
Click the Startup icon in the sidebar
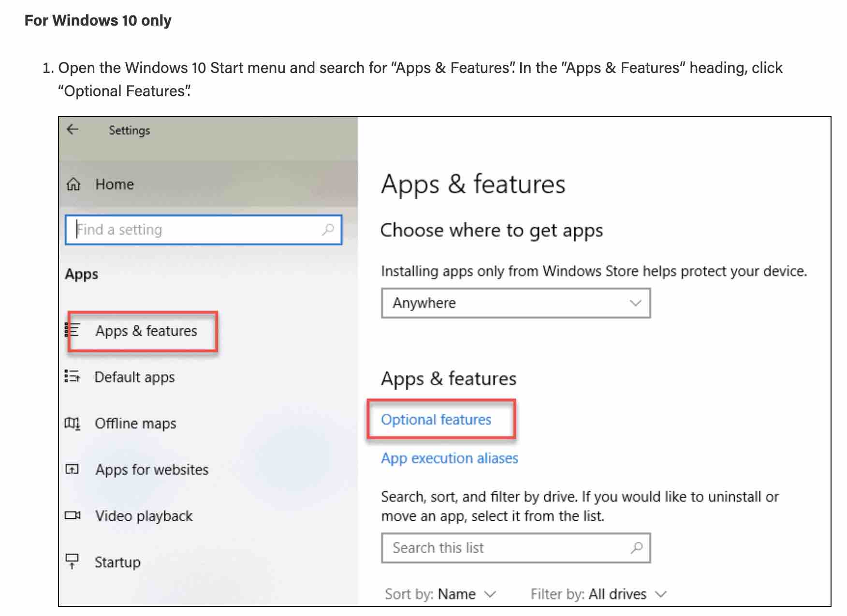click(73, 561)
